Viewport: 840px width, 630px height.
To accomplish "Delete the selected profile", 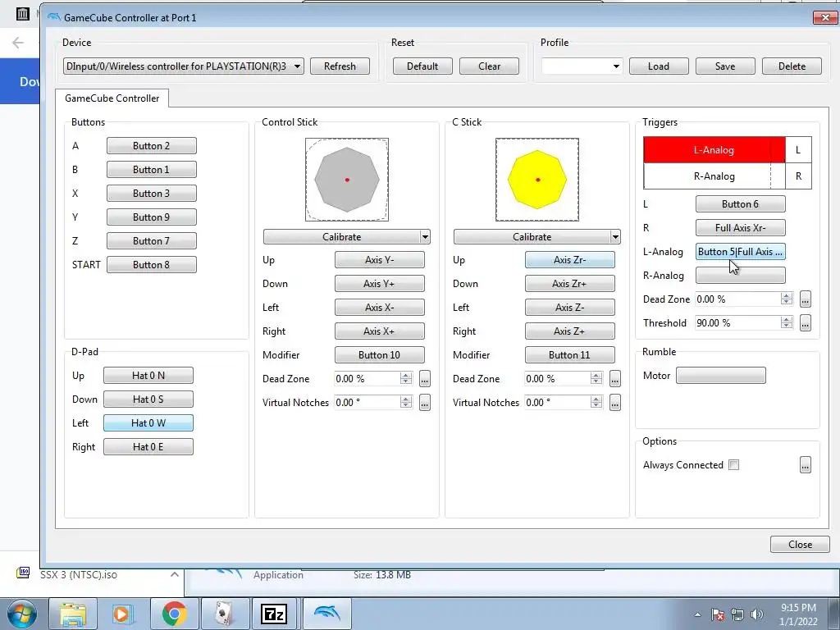I will pyautogui.click(x=792, y=66).
